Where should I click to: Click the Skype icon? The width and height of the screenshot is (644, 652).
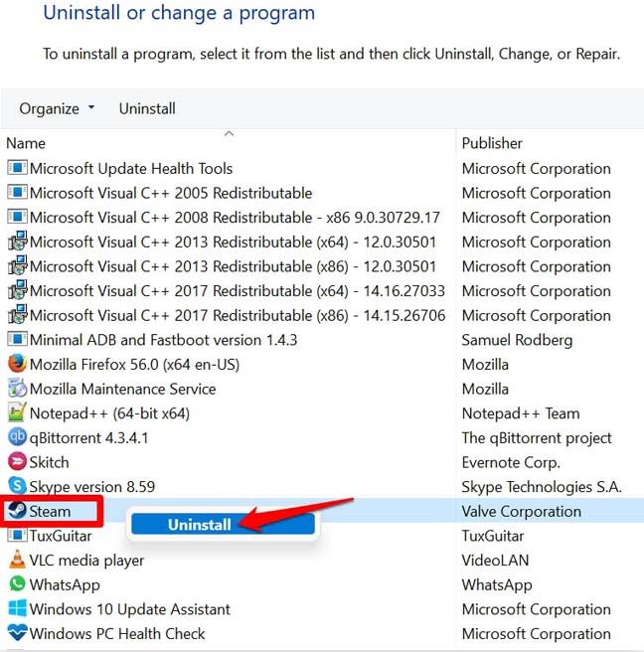click(x=17, y=486)
